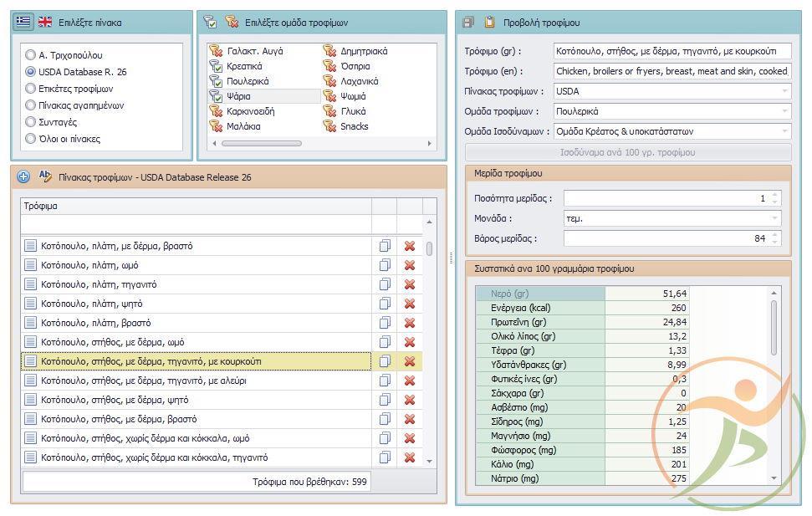
Task: Switch language with the Greek flag icon
Action: [23, 22]
